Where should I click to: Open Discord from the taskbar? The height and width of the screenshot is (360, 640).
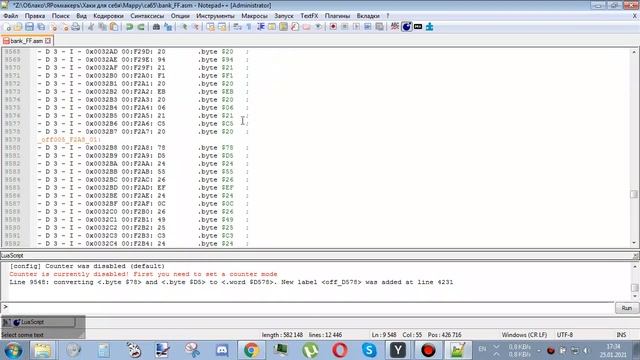point(222,350)
